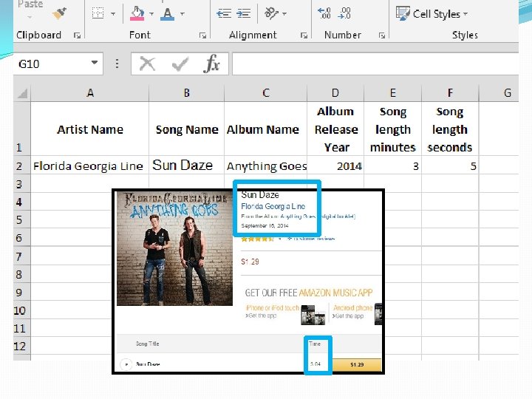Viewport: 532px width, 399px height.
Task: Click the Select All corner triangle
Action: (22, 92)
